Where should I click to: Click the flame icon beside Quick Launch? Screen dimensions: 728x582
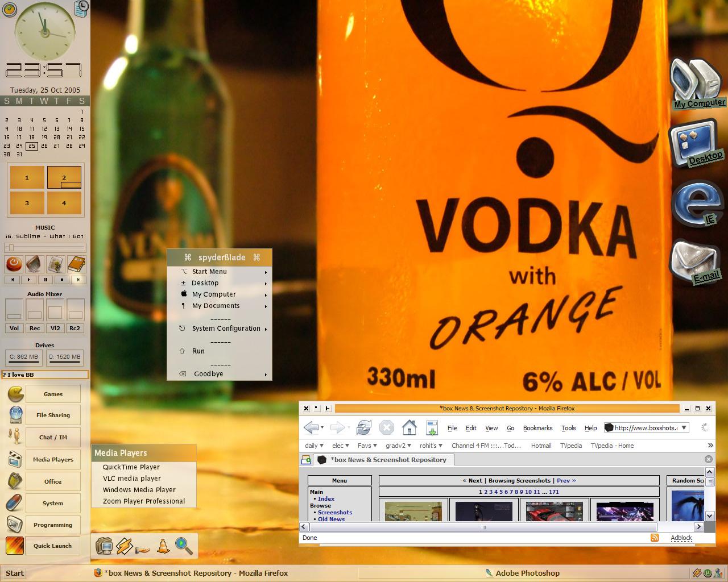pos(15,546)
